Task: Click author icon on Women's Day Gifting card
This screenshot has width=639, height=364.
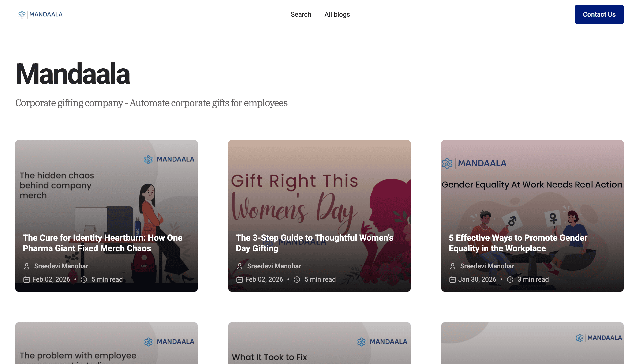Action: (x=239, y=266)
